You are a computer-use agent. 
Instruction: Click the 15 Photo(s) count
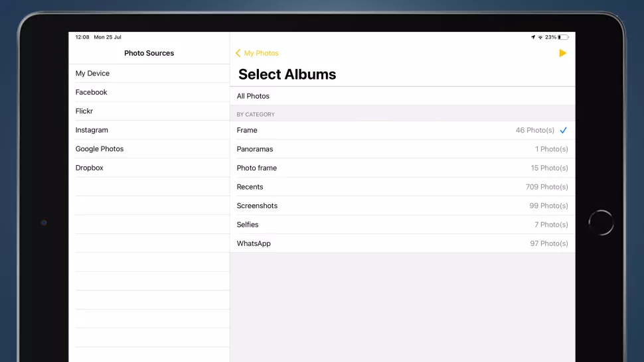pyautogui.click(x=549, y=168)
